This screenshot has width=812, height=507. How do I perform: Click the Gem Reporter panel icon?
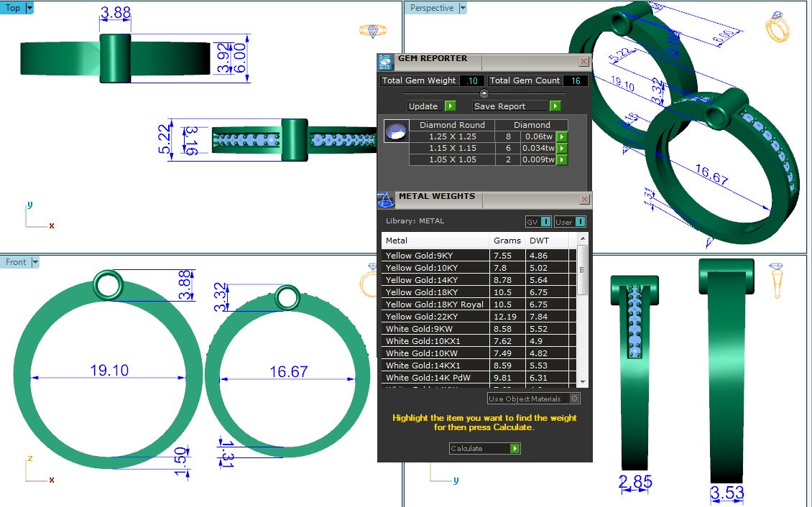[386, 62]
